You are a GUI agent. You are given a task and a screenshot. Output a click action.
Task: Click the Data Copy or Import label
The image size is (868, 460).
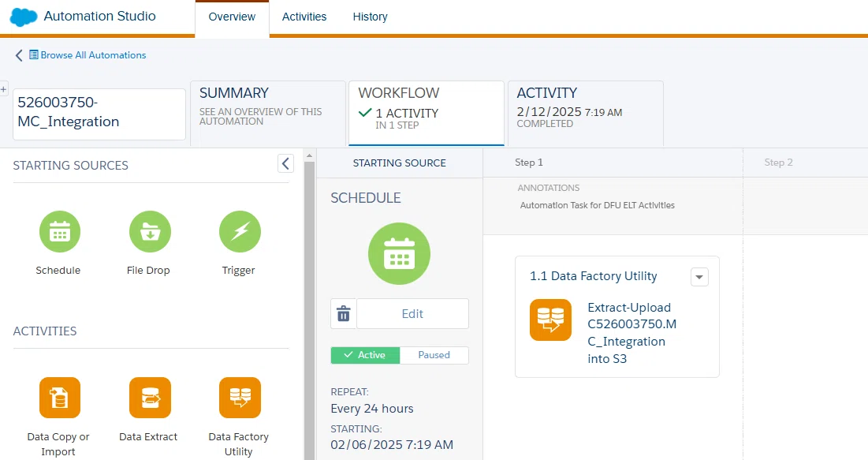point(58,444)
